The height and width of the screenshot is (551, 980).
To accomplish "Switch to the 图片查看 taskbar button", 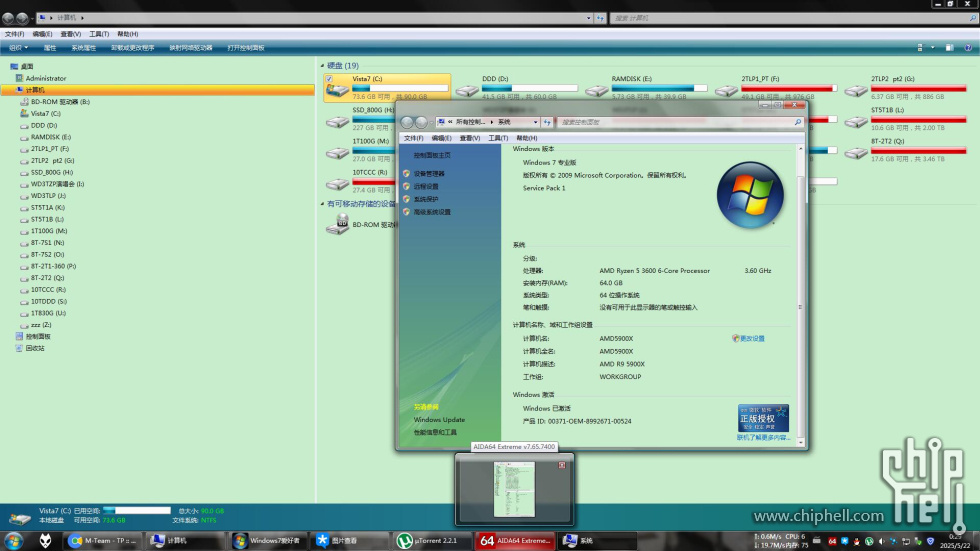I will pyautogui.click(x=350, y=541).
